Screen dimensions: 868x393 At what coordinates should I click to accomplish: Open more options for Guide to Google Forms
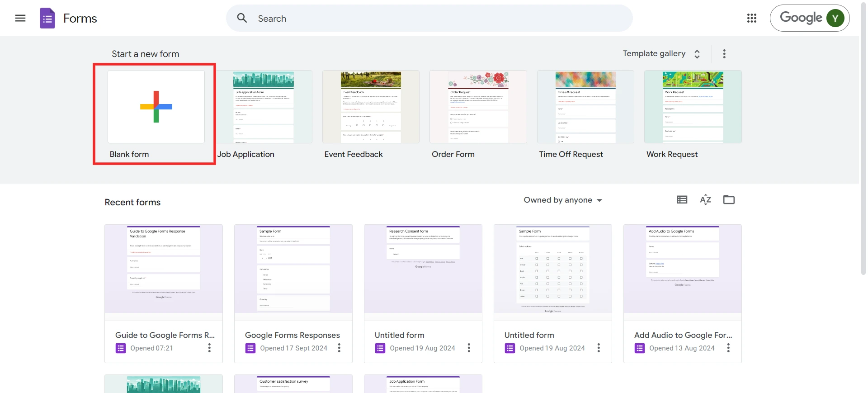pyautogui.click(x=209, y=348)
